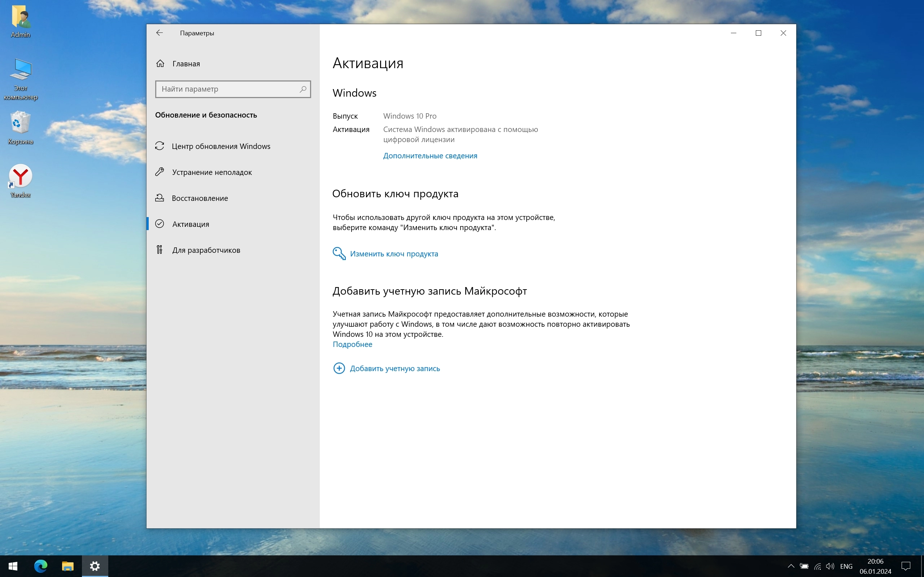The width and height of the screenshot is (924, 577).
Task: Click the back arrow in Settings
Action: pos(160,33)
